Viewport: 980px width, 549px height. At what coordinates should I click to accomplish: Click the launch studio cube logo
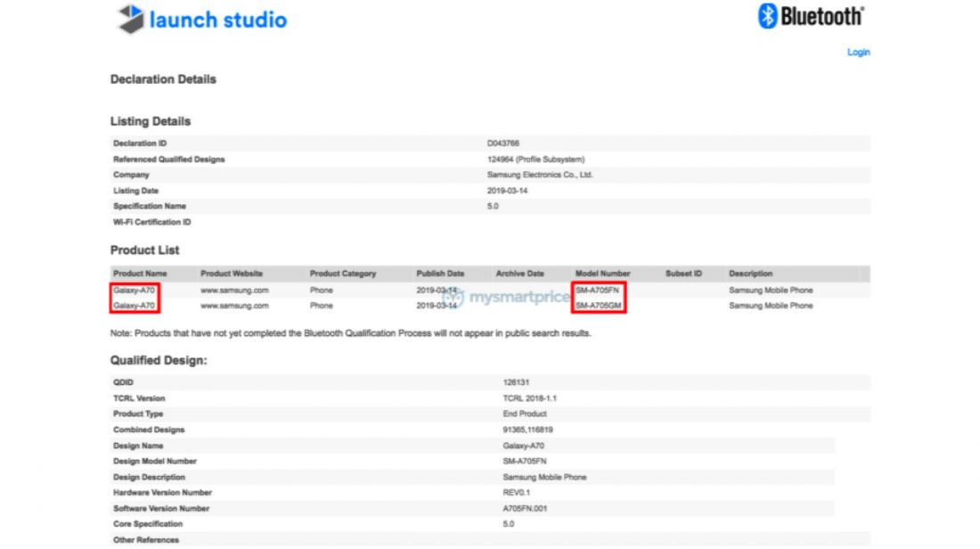pos(131,19)
